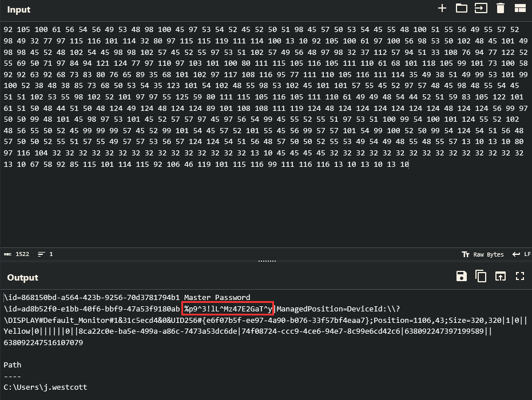This screenshot has height=400, width=532.
Task: Open LF end-of-line sequence selector
Action: [521, 254]
